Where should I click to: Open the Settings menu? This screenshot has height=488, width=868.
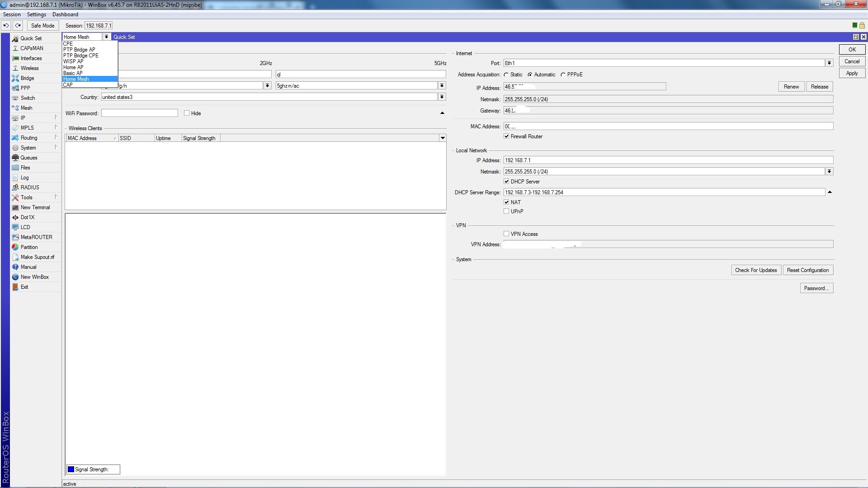[36, 14]
